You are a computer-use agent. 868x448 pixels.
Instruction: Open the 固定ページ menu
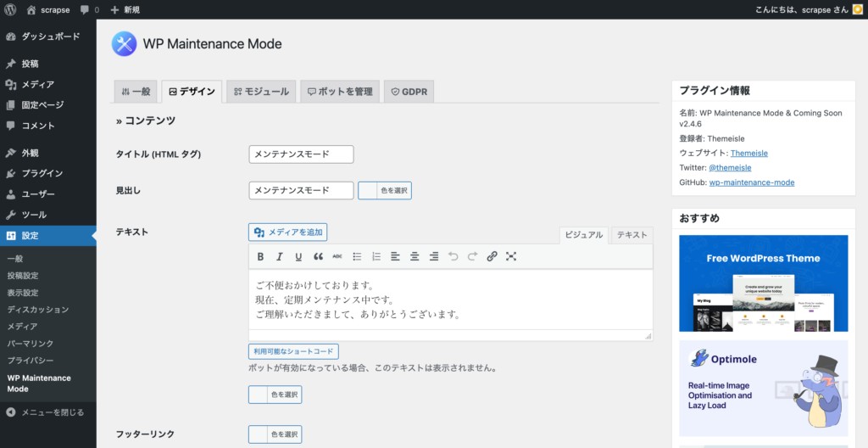[48, 105]
